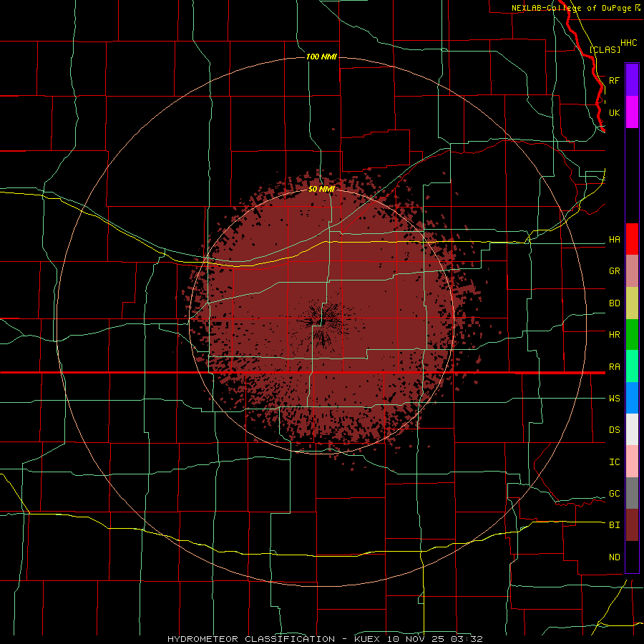
Task: Click the 50 NMI range ring label
Action: point(321,189)
